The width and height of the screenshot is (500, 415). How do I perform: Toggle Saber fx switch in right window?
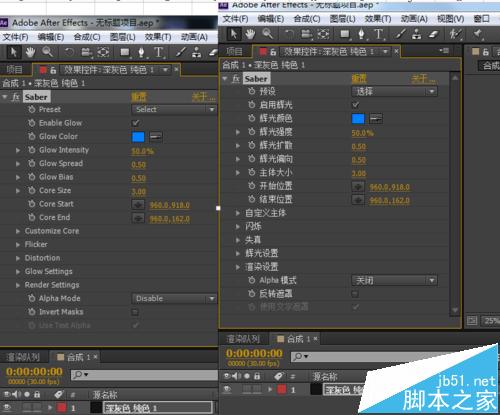tap(236, 79)
